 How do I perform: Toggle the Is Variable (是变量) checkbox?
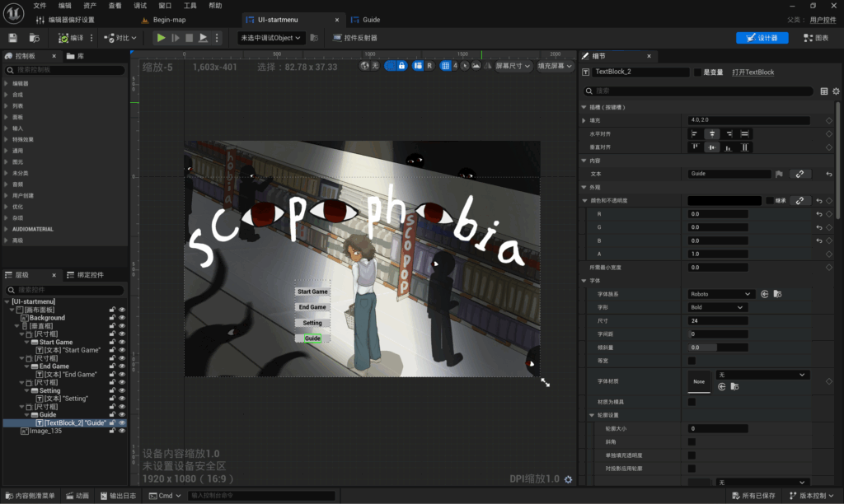click(x=697, y=72)
